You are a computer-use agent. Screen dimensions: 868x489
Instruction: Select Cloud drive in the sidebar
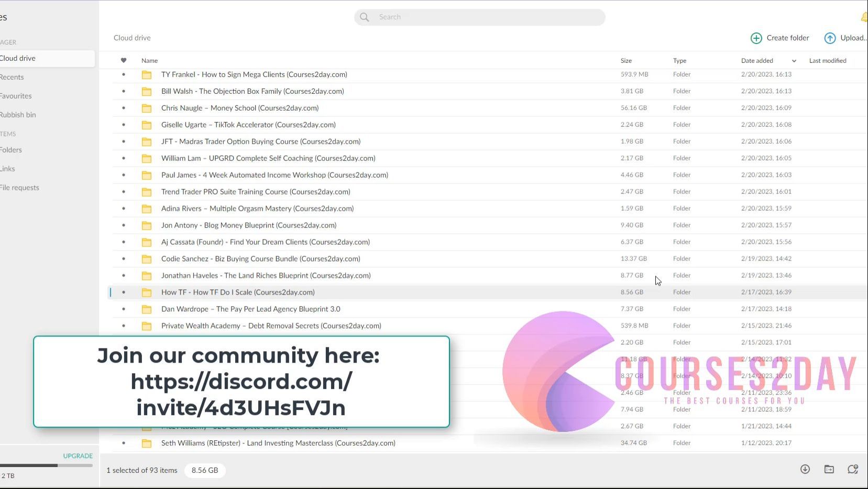coord(46,58)
